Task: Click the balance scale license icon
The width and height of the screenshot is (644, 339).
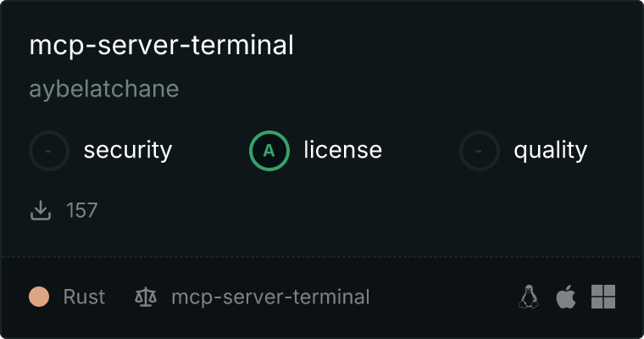Action: [x=146, y=297]
